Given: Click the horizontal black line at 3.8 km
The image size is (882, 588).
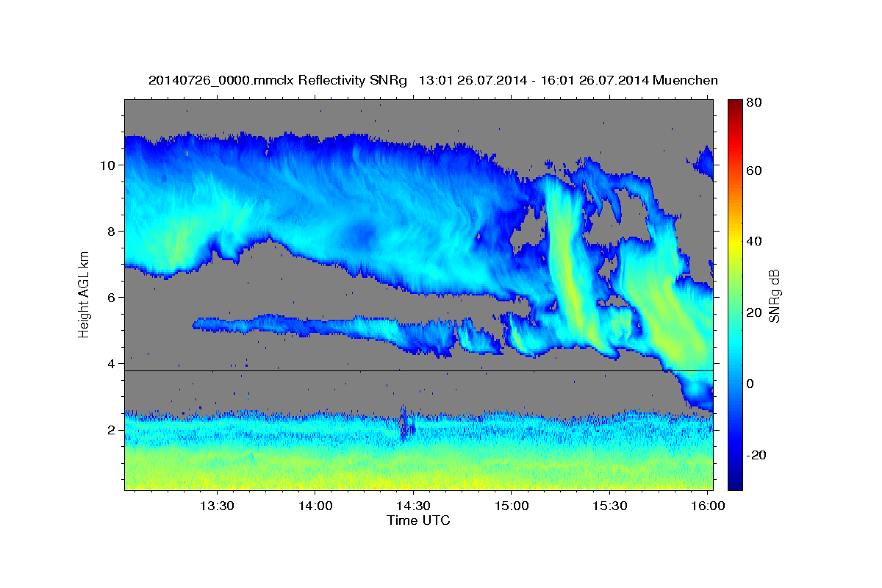Looking at the screenshot, I should (418, 370).
